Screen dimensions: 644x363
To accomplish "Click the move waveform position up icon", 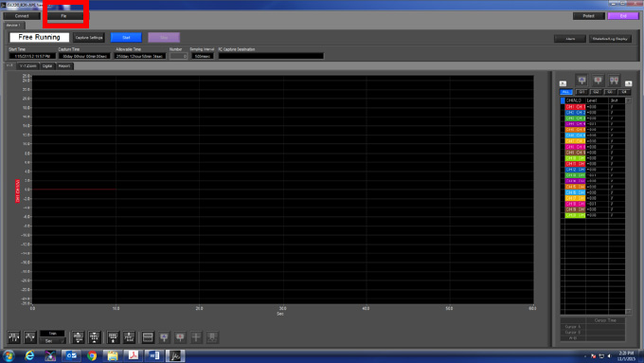I will (x=129, y=337).
